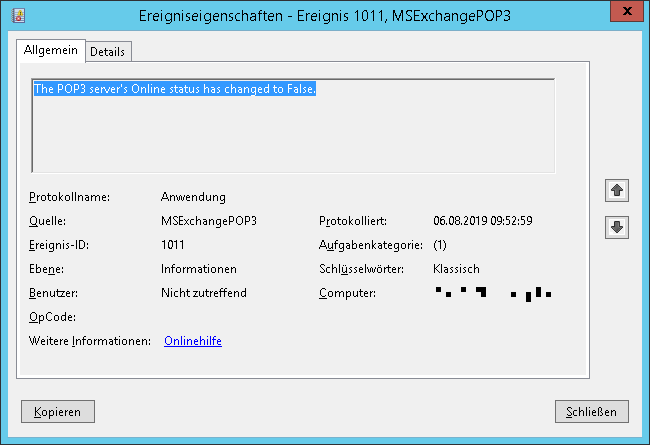Viewport: 650px width, 445px height.
Task: Open the Onlinehilfe link
Action: coord(192,341)
